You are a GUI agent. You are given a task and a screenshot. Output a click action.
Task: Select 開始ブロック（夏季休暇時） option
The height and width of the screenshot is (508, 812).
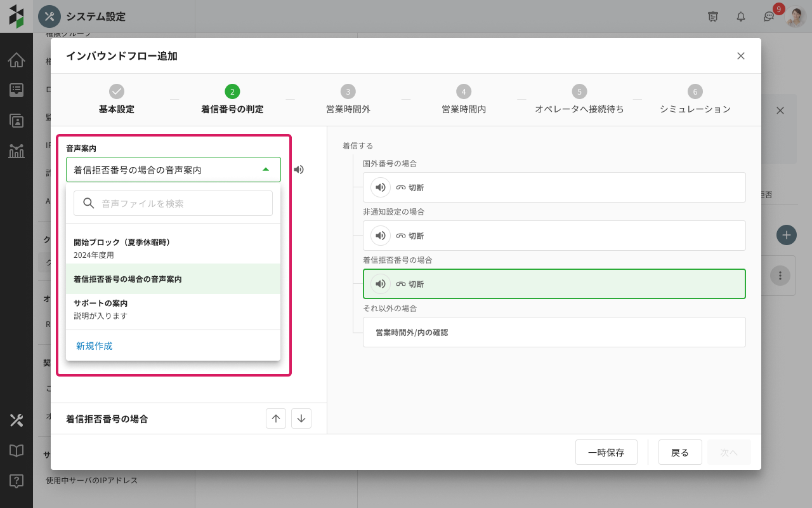click(173, 248)
